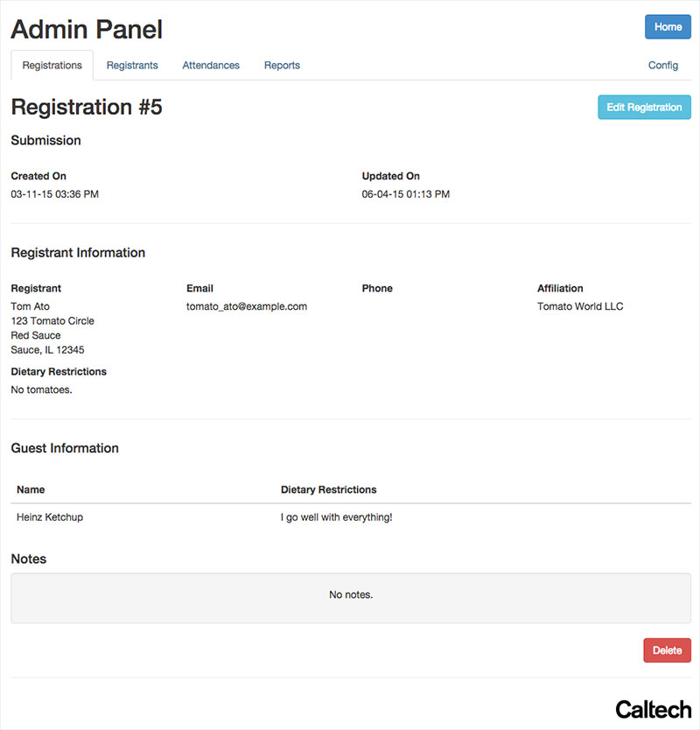700x730 pixels.
Task: Click the registrant name Tom Ato
Action: pos(31,306)
